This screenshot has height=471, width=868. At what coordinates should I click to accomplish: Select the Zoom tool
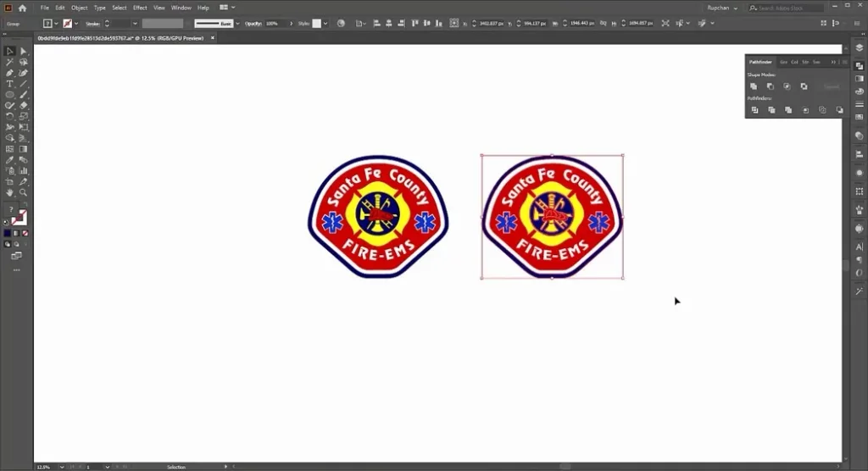pos(23,192)
